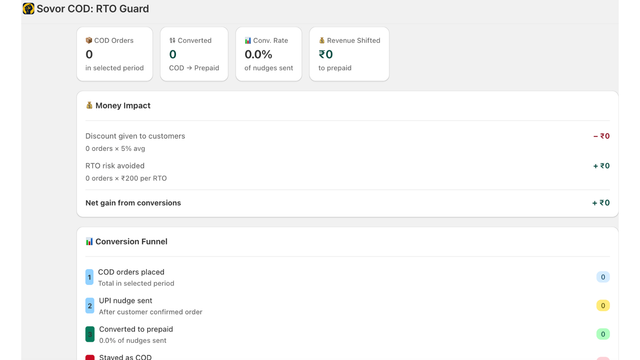Click funnel step 3 green badge
Screen dimensions: 640x360
89,334
